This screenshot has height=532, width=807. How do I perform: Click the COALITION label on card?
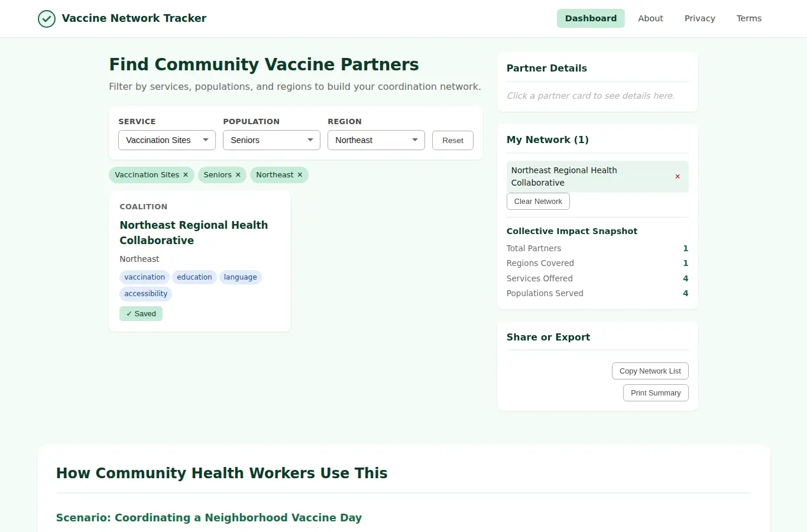click(144, 207)
